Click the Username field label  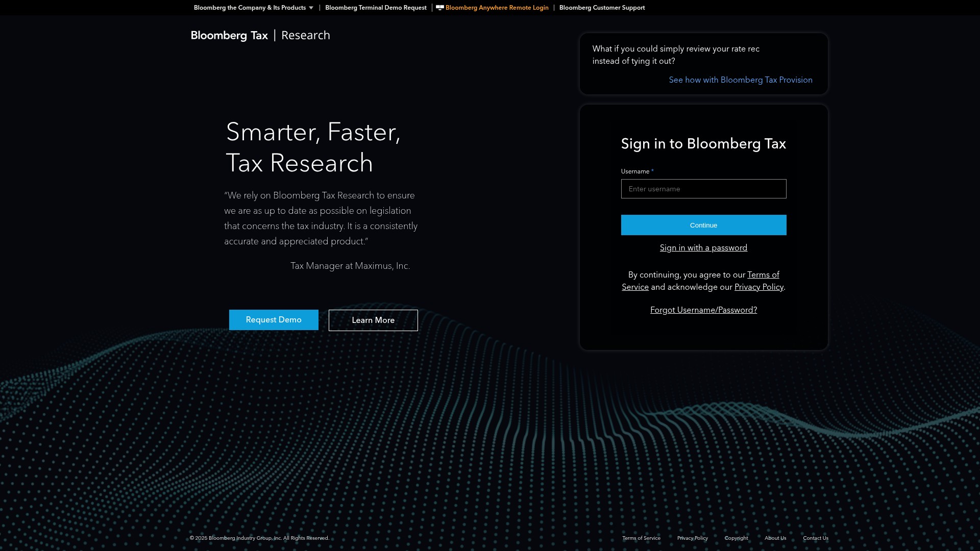point(635,171)
